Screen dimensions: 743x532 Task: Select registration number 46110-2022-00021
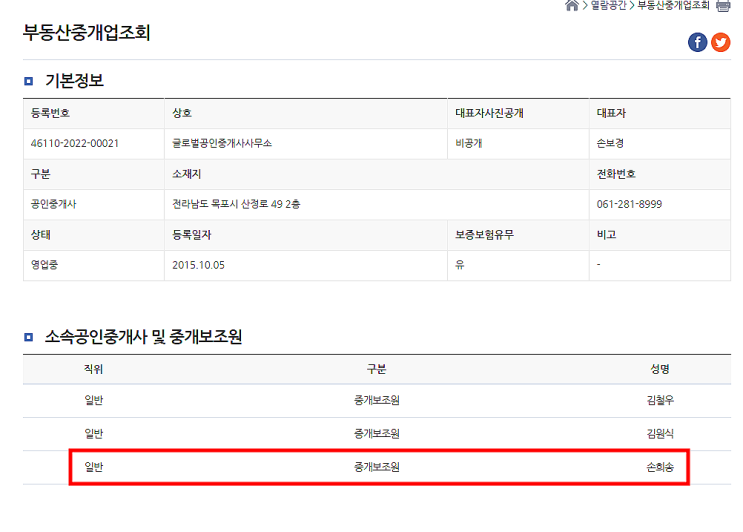pyautogui.click(x=75, y=144)
